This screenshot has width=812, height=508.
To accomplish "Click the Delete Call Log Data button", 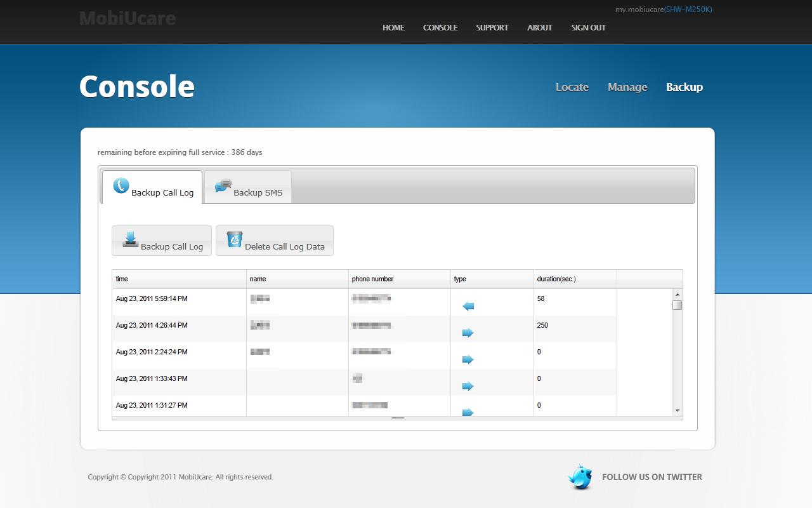I will tap(275, 241).
